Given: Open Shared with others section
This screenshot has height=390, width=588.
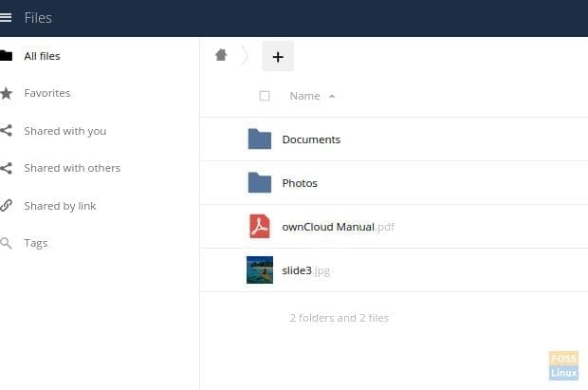Looking at the screenshot, I should [x=72, y=168].
